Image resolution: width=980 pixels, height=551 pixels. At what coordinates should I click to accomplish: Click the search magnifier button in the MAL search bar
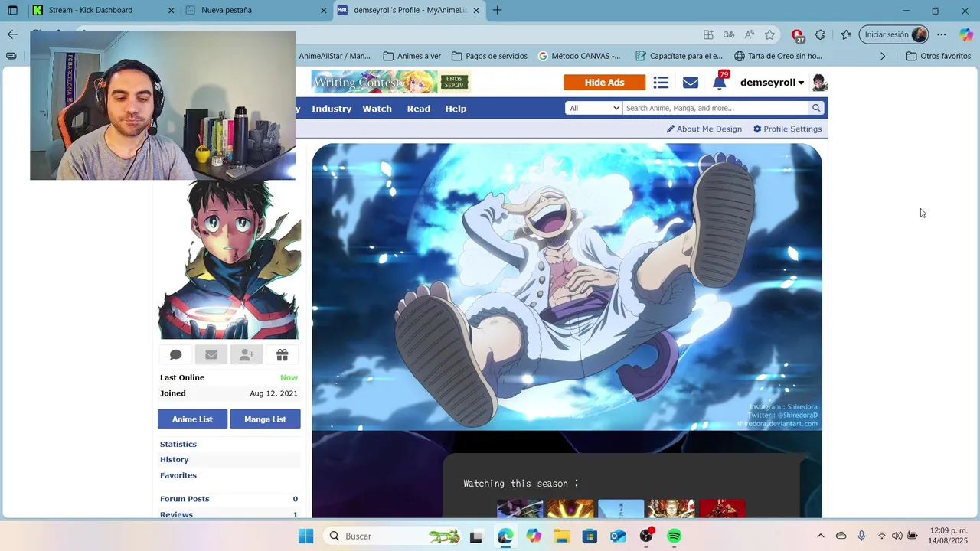click(x=816, y=108)
